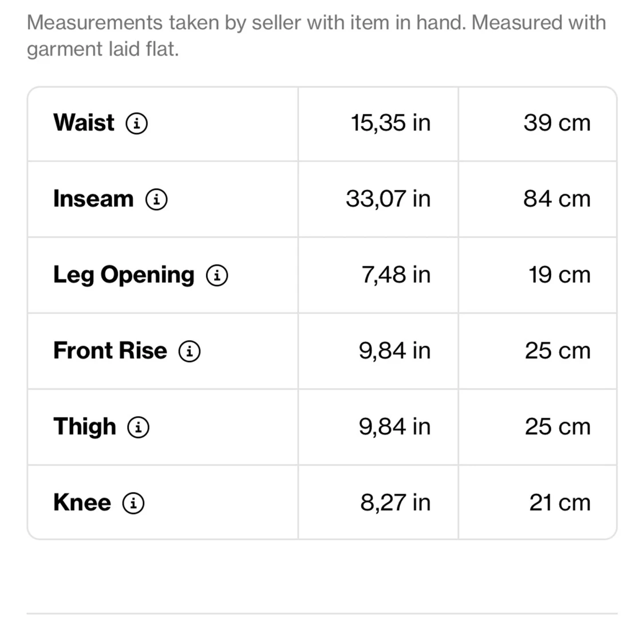Click the Thigh measurement label

(85, 426)
